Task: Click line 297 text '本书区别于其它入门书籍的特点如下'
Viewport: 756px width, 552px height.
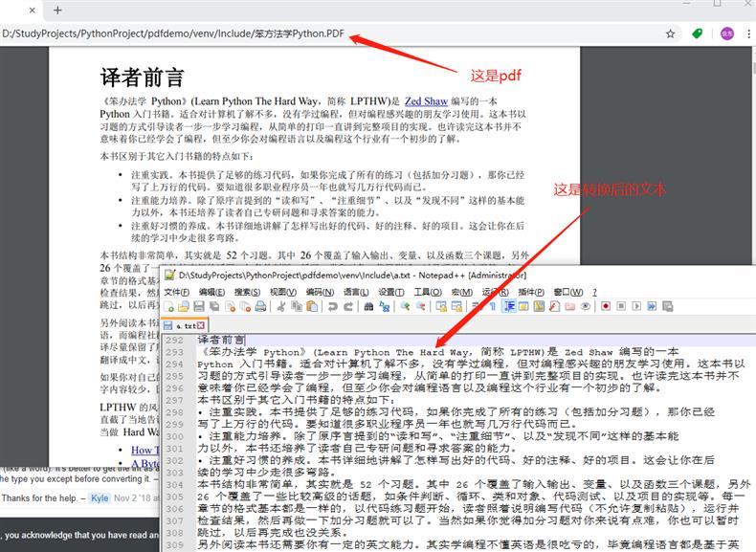Action: 297,400
